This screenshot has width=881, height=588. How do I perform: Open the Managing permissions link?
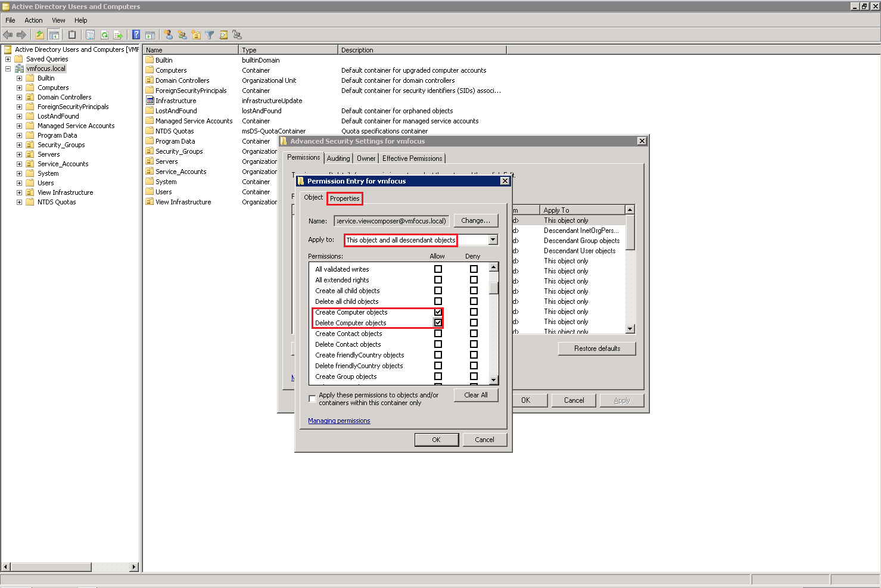pos(339,421)
